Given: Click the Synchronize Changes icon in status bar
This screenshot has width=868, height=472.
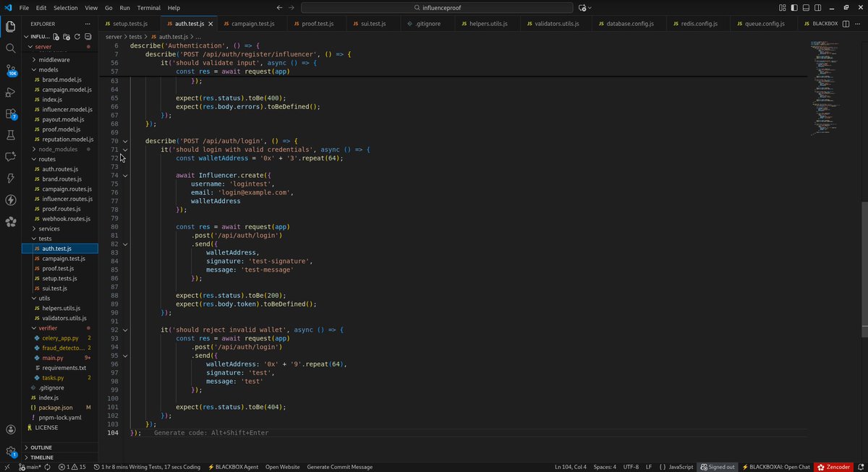Looking at the screenshot, I should 48,467.
